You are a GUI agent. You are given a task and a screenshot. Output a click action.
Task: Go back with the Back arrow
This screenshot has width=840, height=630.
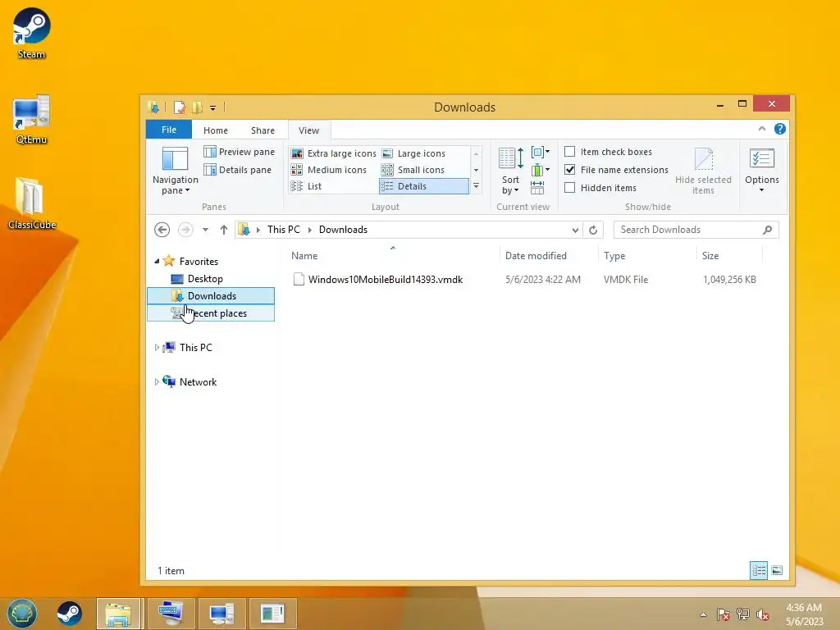coord(162,230)
